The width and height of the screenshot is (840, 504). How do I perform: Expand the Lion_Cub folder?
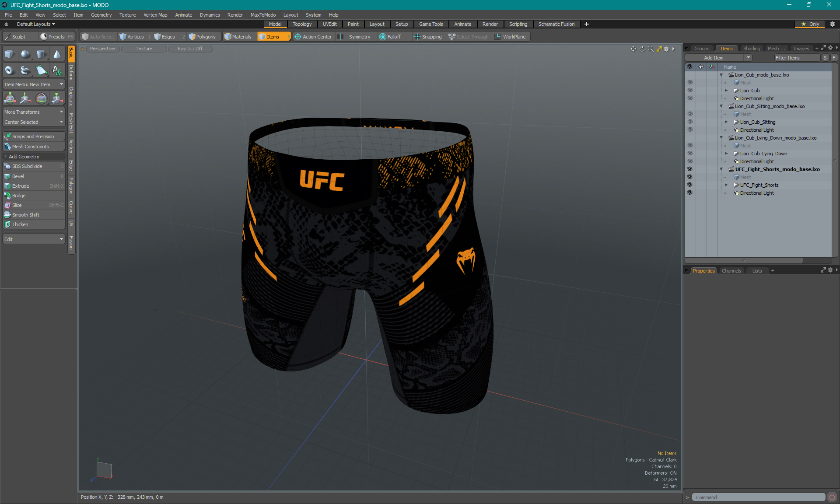tap(726, 91)
